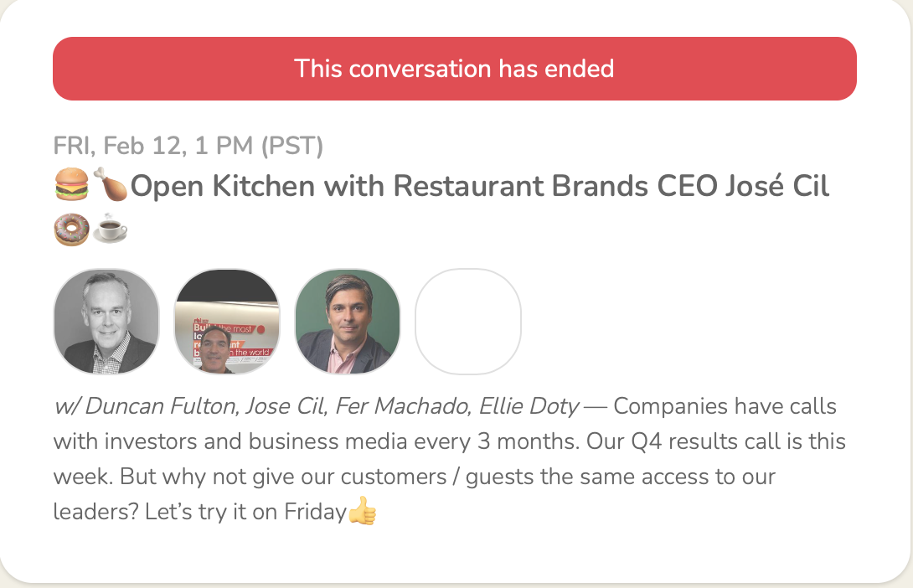The image size is (913, 588).
Task: Click the 'This conversation has ended' banner
Action: (x=454, y=69)
